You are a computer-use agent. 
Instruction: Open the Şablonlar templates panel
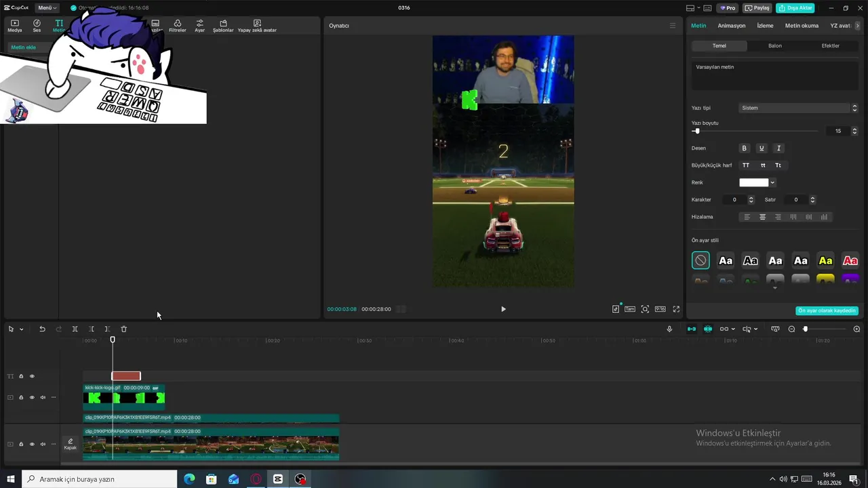click(223, 26)
